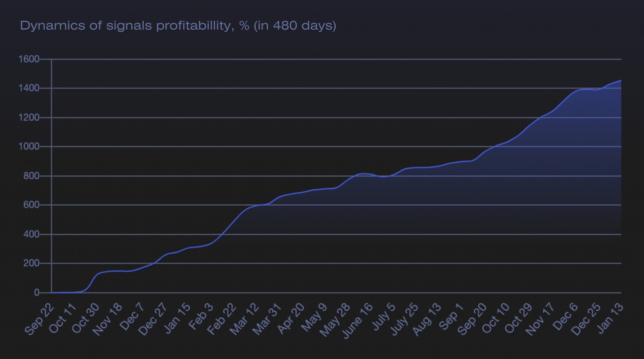Select the Dec 7 date label
This screenshot has width=644, height=359.
(132, 317)
